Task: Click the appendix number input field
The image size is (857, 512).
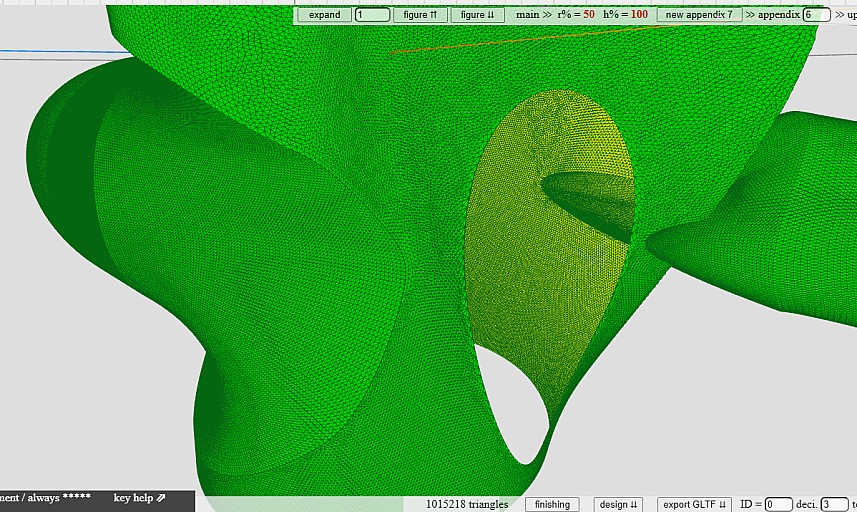Action: pos(816,15)
